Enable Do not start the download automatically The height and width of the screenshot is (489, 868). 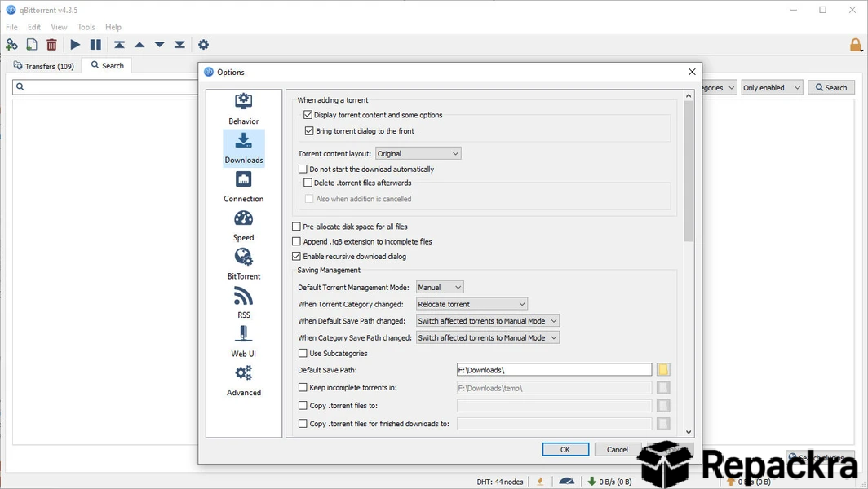click(x=303, y=170)
